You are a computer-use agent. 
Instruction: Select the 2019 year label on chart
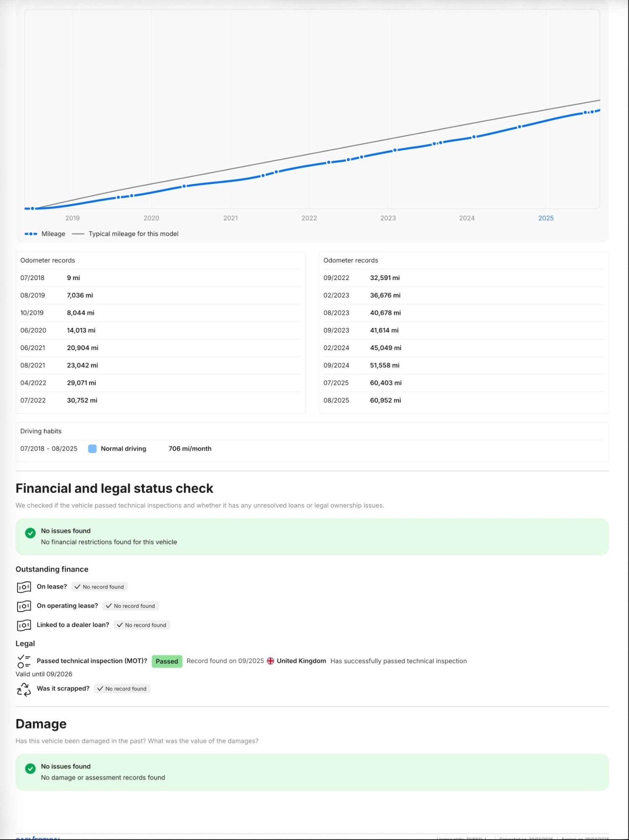pyautogui.click(x=73, y=218)
